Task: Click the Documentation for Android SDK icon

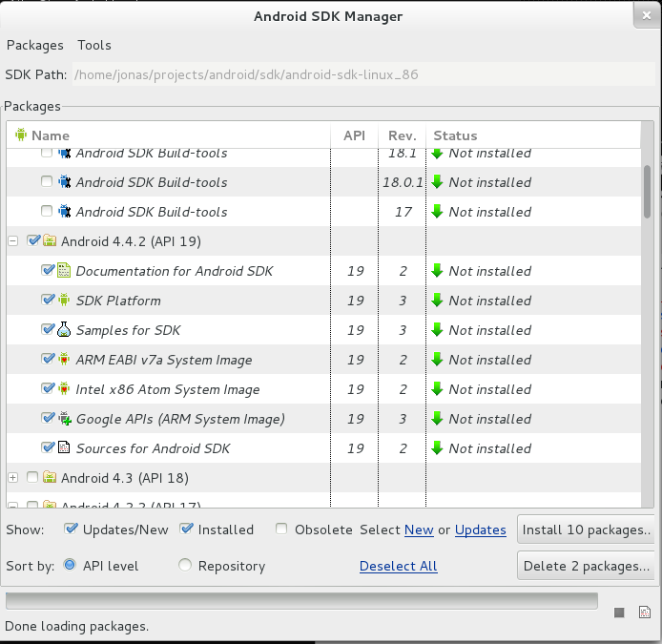Action: [x=64, y=270]
